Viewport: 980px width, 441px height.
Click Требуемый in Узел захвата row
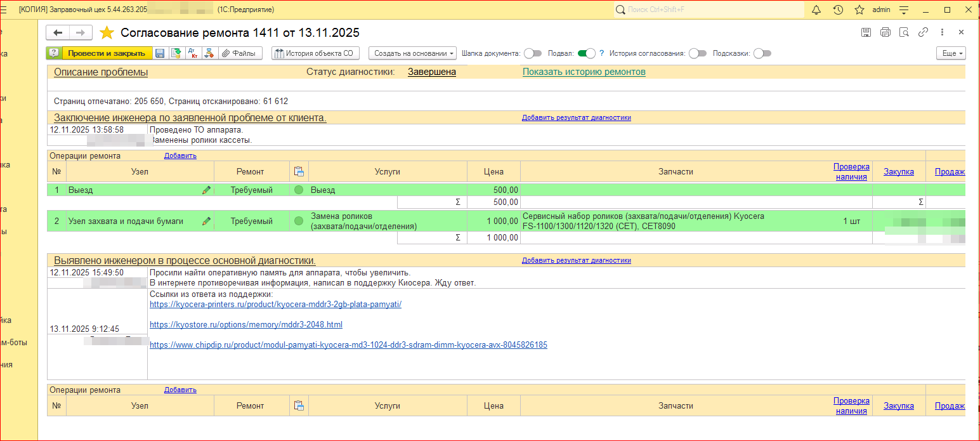(251, 221)
